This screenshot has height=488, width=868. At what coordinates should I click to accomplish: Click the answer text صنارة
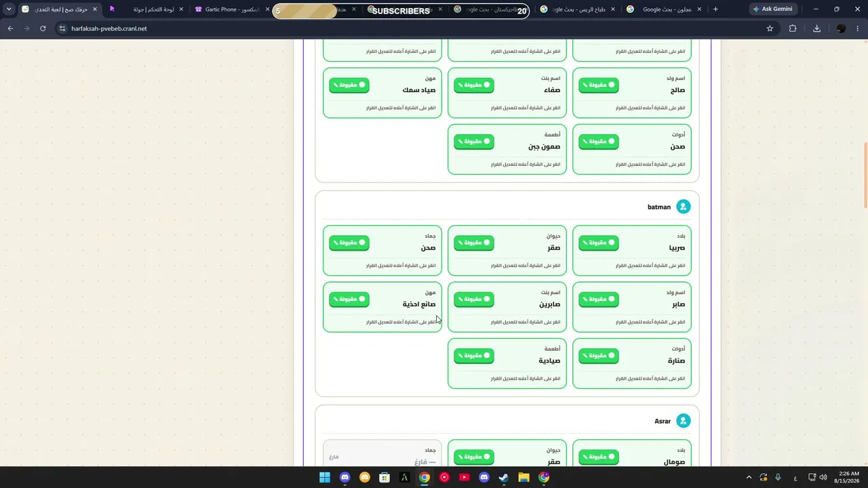[x=676, y=361]
